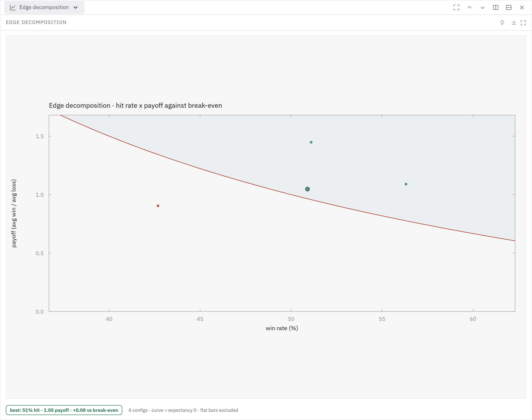Select the green point near 56% win rate
The image size is (532, 420).
[x=406, y=184]
